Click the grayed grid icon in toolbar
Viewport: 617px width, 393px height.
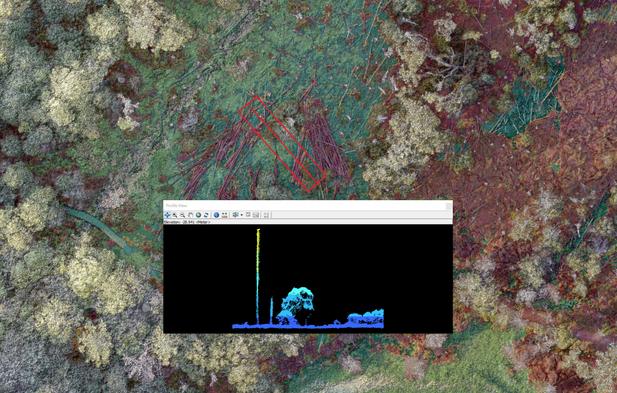(x=256, y=215)
